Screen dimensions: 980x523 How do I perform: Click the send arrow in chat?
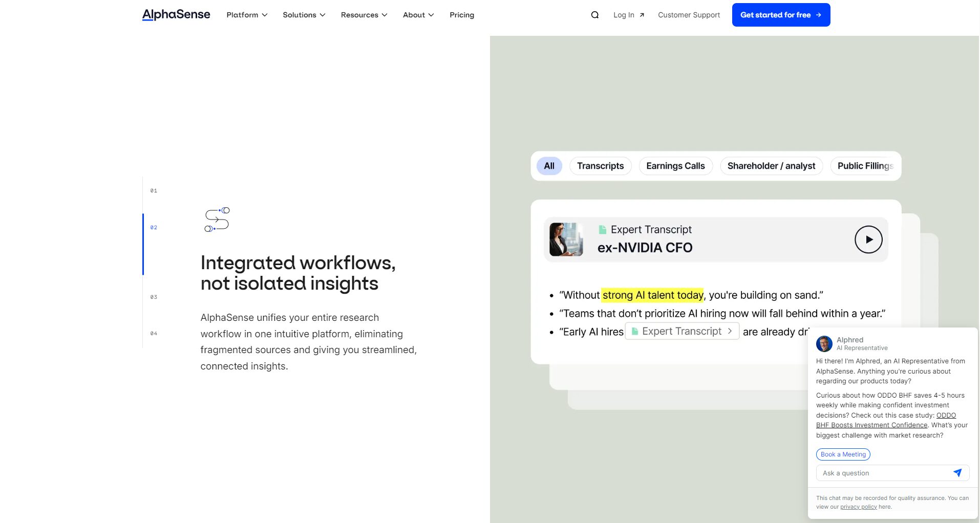click(957, 473)
